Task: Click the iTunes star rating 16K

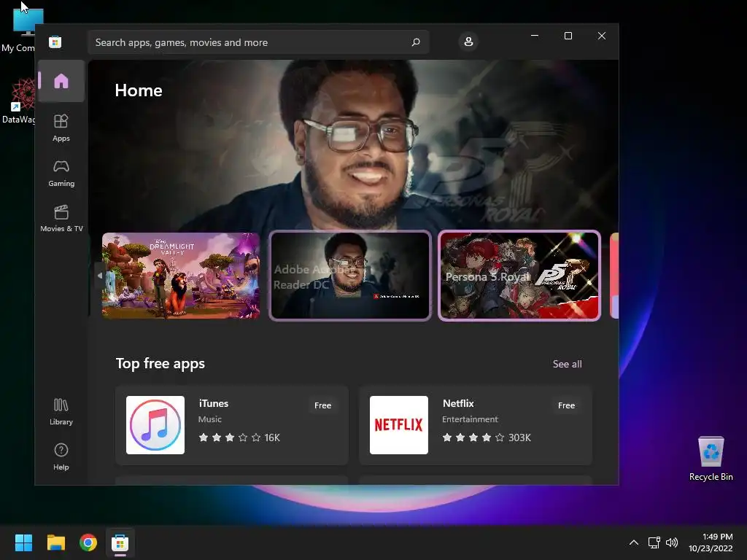Action: [x=239, y=437]
